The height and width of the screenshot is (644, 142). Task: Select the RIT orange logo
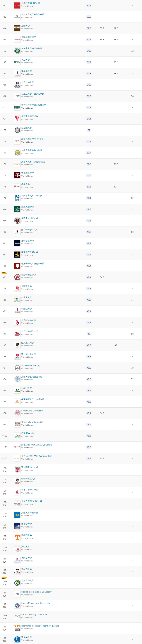coord(17,628)
